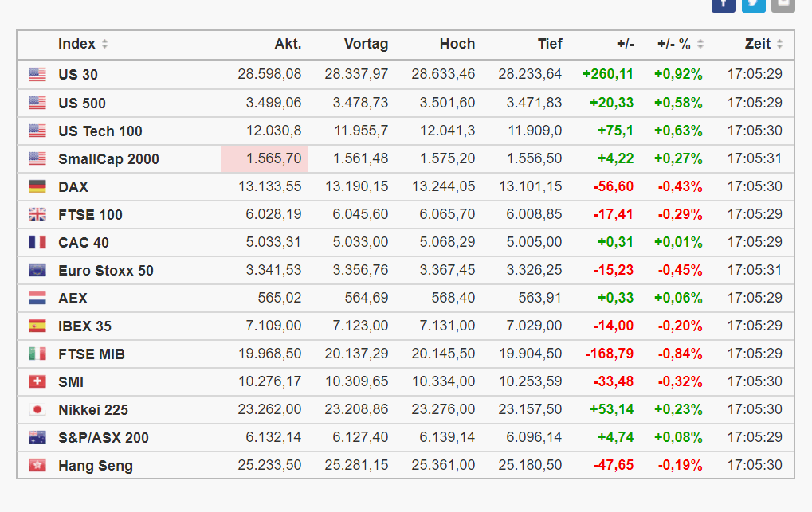Click the UK flag beside FTSE 100
This screenshot has height=512, width=812.
click(37, 214)
